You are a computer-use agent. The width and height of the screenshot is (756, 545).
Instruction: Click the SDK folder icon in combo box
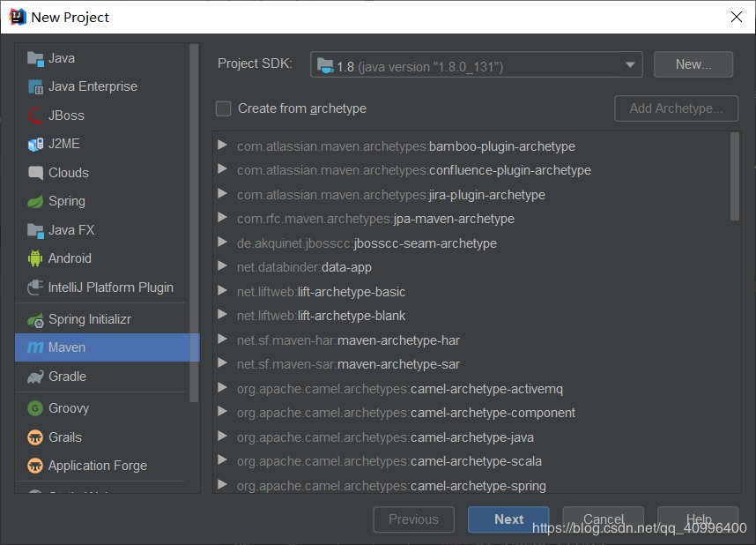pyautogui.click(x=325, y=65)
